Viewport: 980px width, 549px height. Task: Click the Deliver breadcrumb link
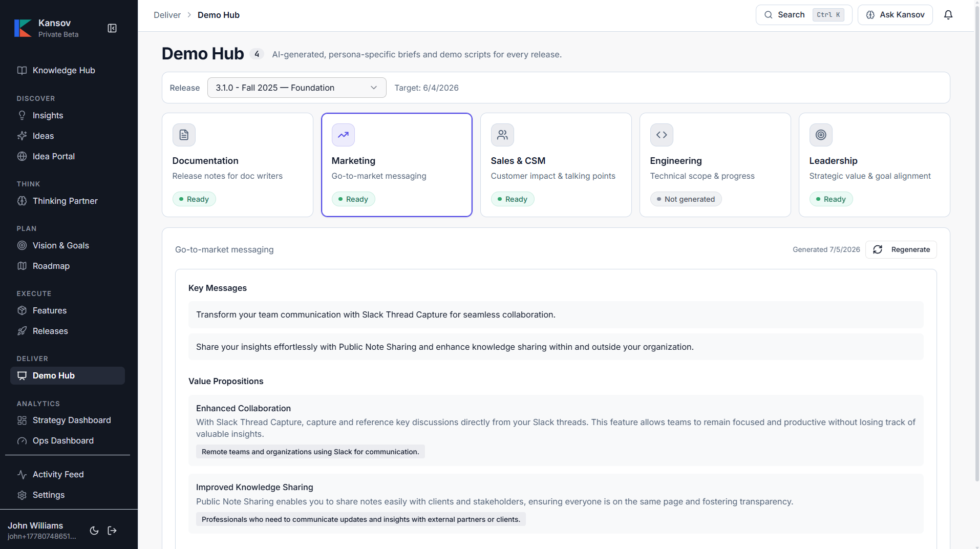click(x=167, y=15)
